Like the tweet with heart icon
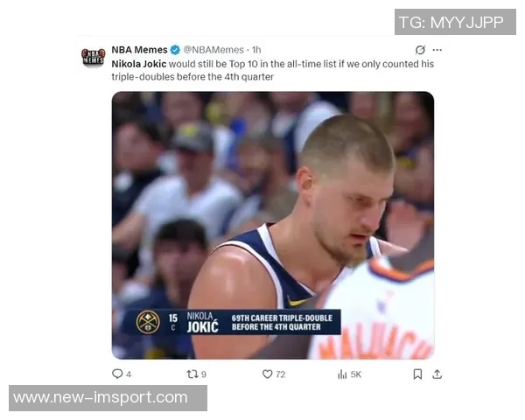Screen dimensions: 525x420 click(x=267, y=374)
